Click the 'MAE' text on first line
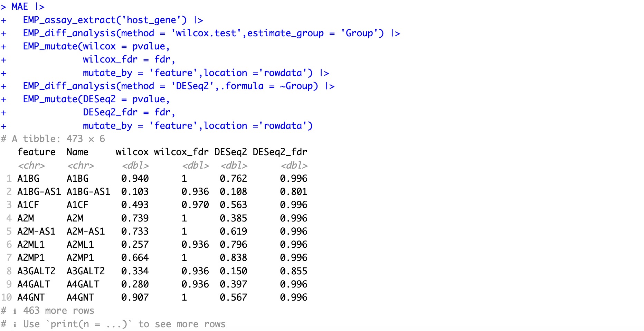Image resolution: width=644 pixels, height=331 pixels. [20, 7]
